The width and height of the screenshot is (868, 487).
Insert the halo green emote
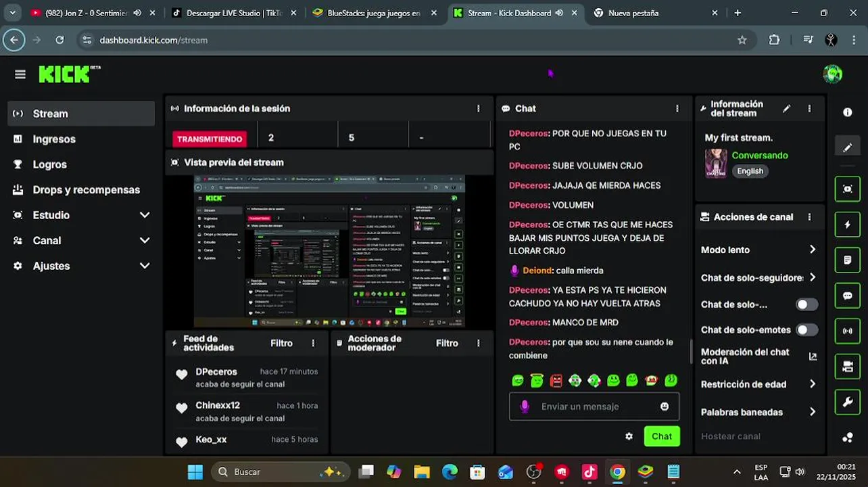[x=537, y=381]
